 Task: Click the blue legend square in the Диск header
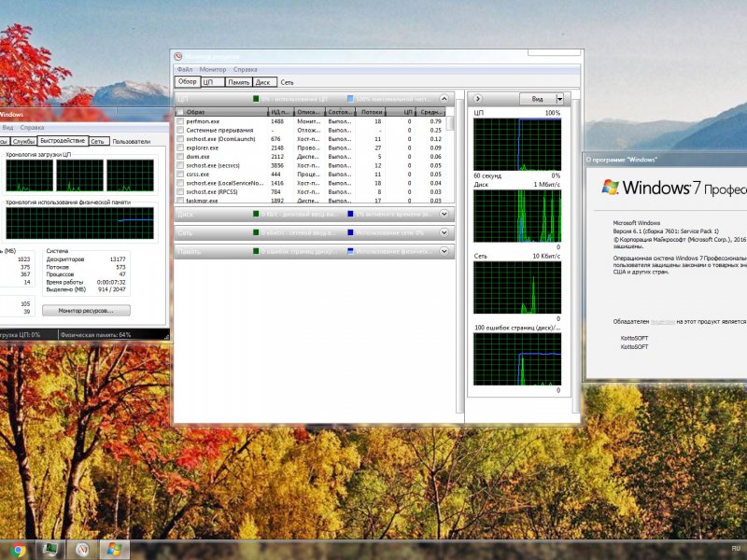coord(351,215)
